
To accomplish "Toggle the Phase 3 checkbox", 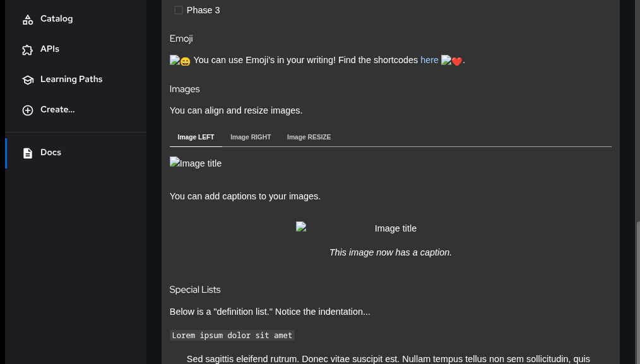I will coord(179,10).
